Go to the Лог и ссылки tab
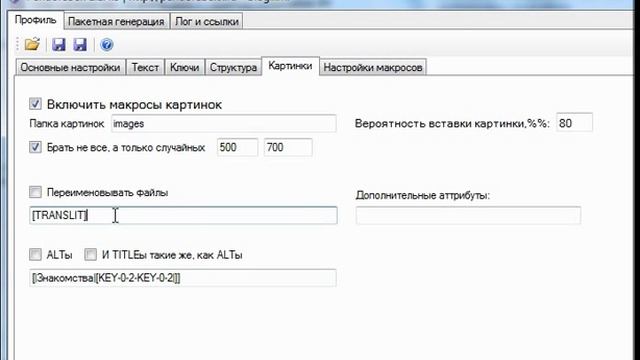Viewport: 640px width, 360px height. pos(207,22)
